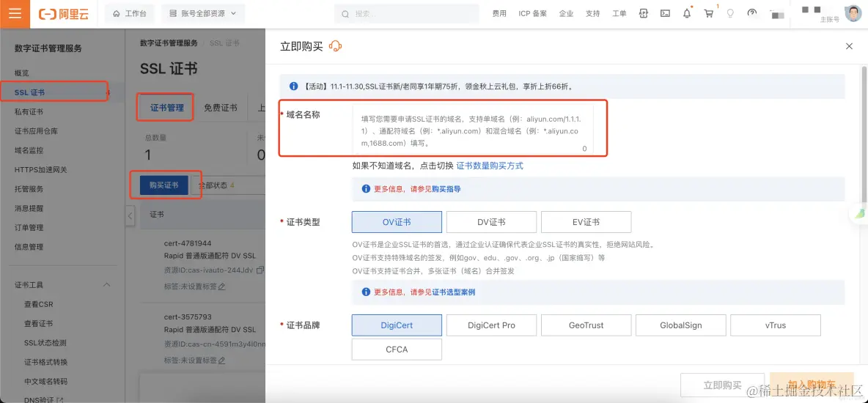Click the green floating widget on right edge

pyautogui.click(x=859, y=213)
